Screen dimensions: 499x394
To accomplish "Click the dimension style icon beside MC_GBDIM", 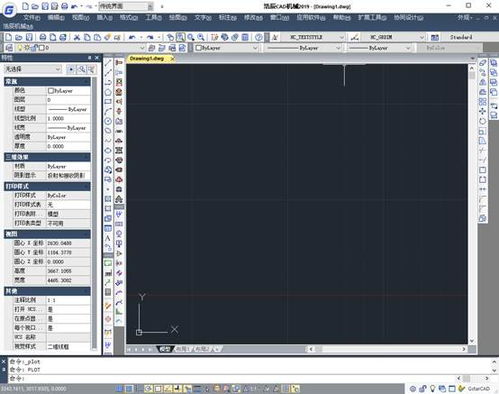I will (355, 37).
